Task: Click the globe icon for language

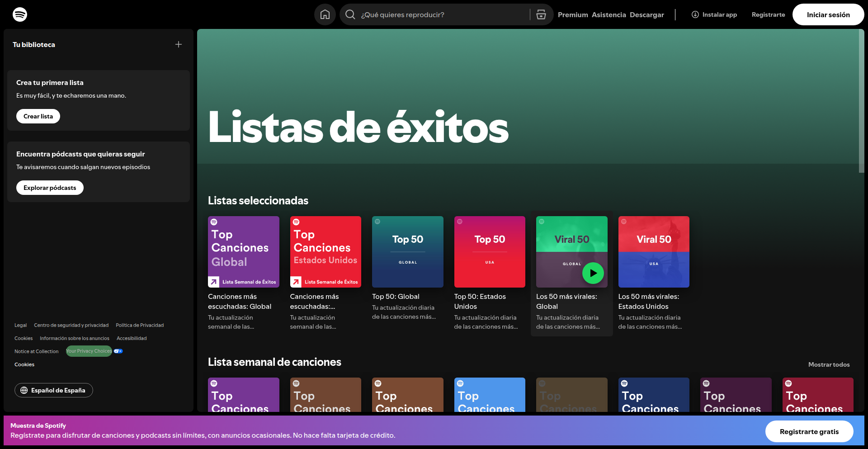Action: (x=24, y=390)
